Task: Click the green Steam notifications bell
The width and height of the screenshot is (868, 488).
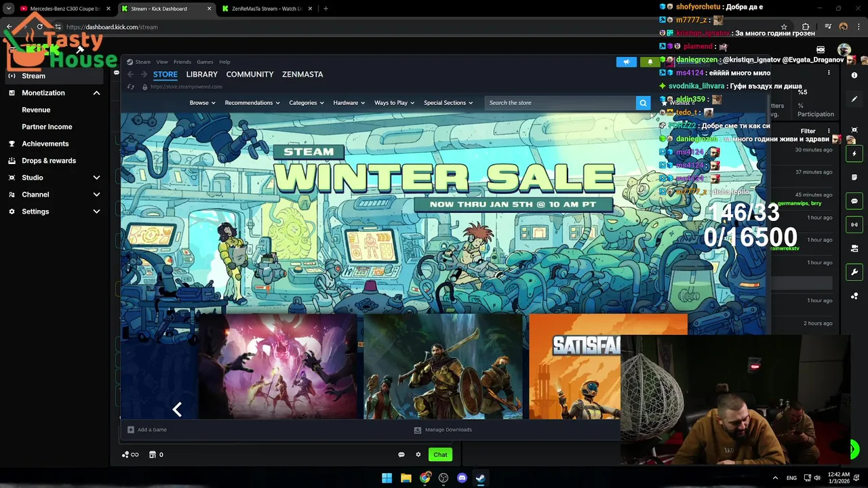Action: tap(650, 62)
